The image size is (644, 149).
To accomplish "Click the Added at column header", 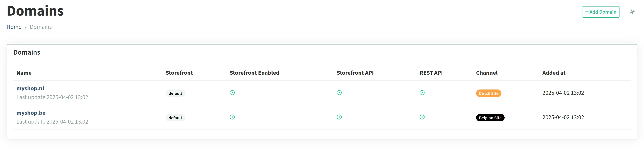I will [554, 73].
